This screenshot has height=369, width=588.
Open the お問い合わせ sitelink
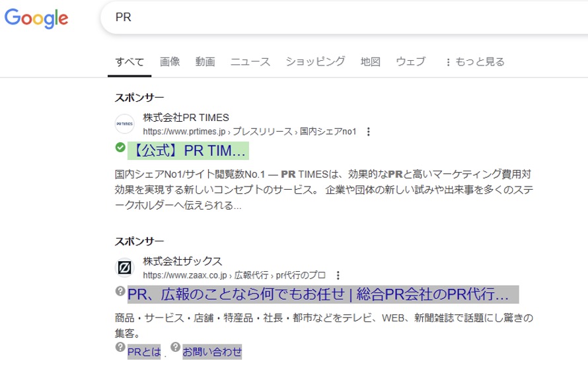point(212,352)
